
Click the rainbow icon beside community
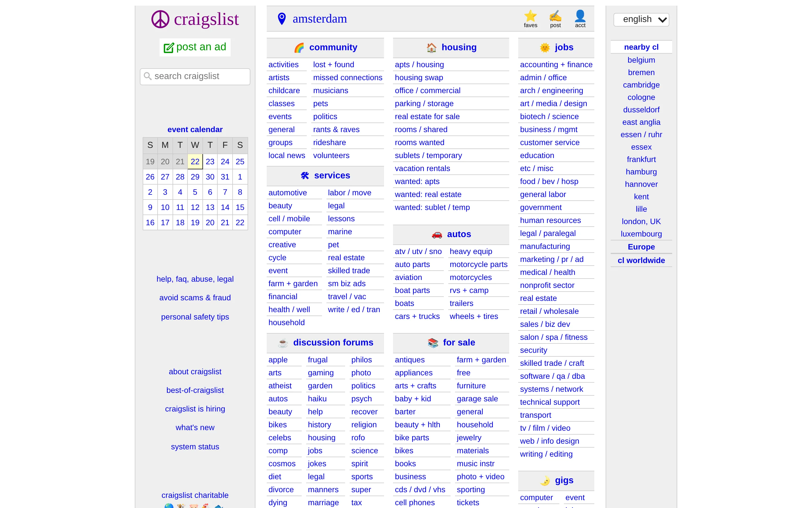click(299, 48)
